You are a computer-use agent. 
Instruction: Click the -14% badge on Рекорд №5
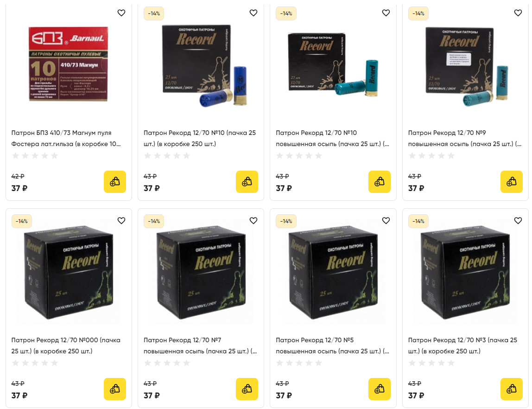(286, 221)
